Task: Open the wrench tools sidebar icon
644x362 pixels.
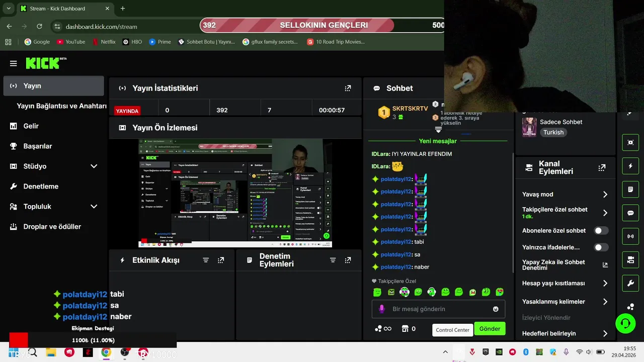Action: pos(630,284)
